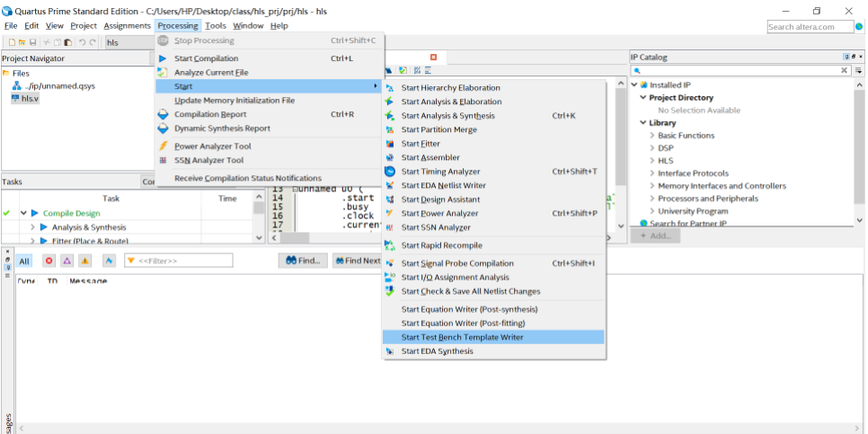Select Update Memory Initialization File
The height and width of the screenshot is (434, 868).
[x=269, y=101]
